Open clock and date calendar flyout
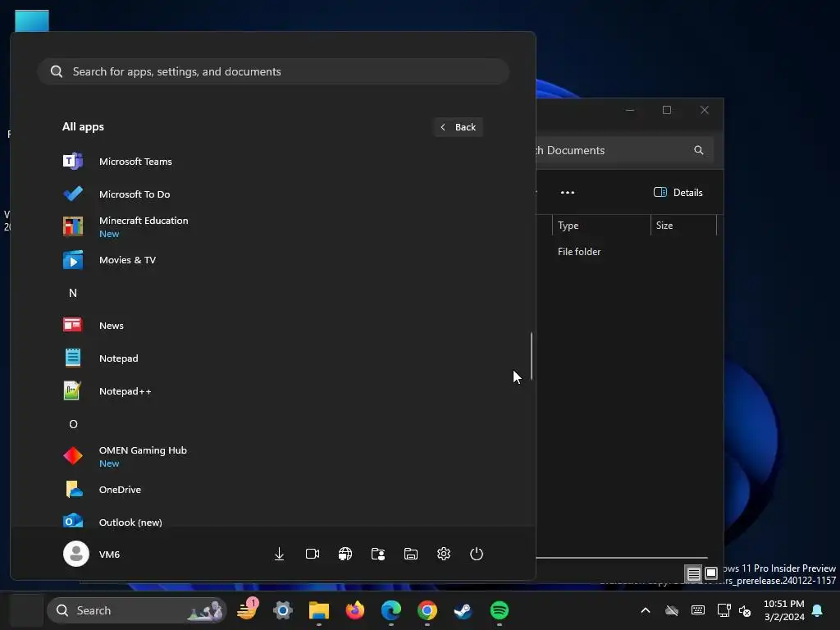Image resolution: width=840 pixels, height=630 pixels. click(x=783, y=610)
